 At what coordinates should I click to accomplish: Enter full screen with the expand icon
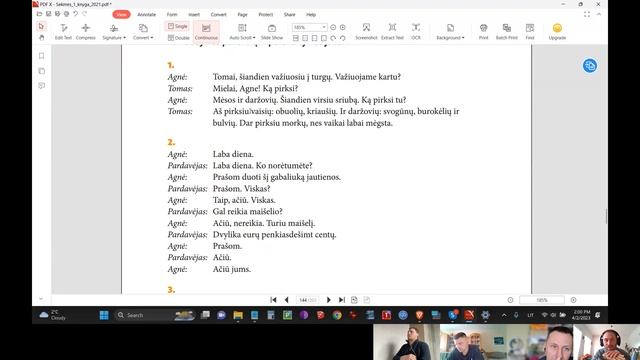point(587,14)
